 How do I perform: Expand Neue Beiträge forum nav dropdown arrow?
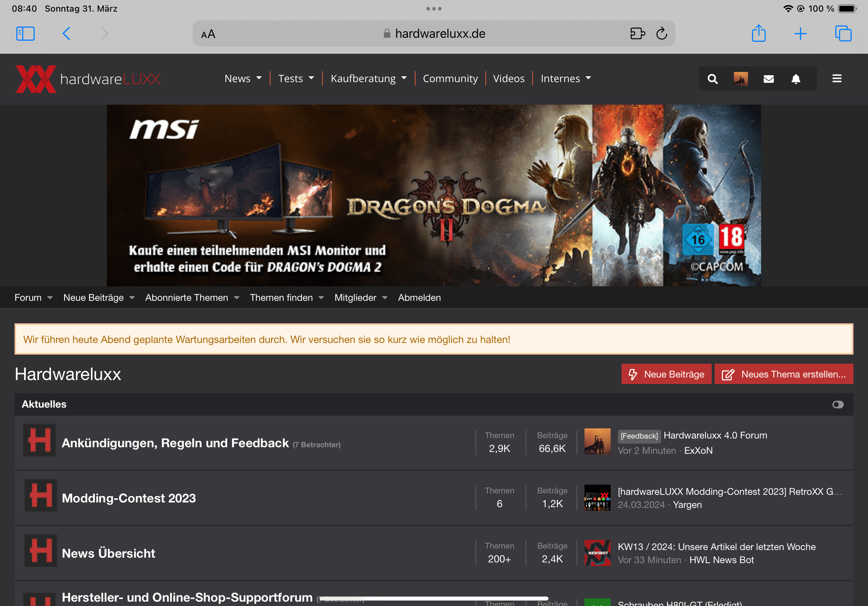pos(132,298)
